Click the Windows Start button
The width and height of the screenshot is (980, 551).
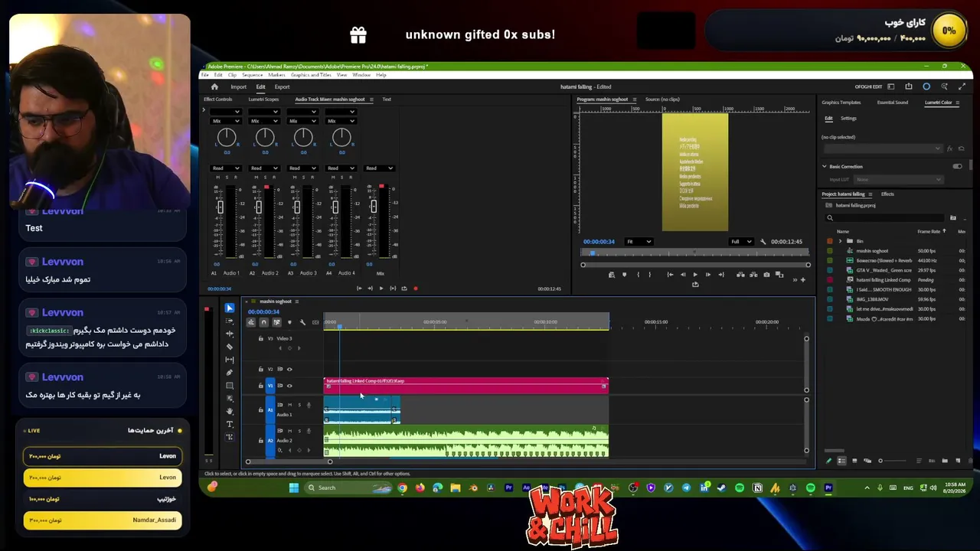tap(293, 487)
